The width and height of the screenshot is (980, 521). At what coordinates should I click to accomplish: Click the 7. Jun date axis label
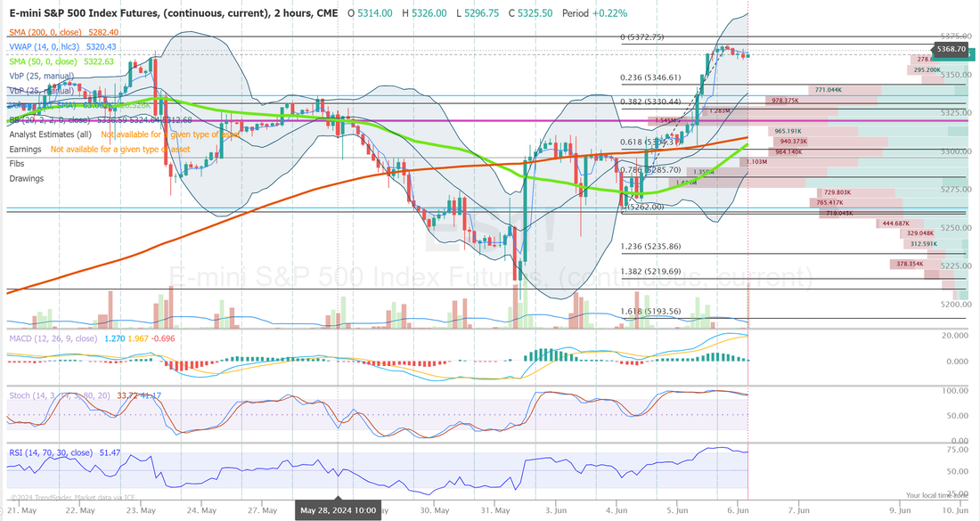click(x=799, y=510)
